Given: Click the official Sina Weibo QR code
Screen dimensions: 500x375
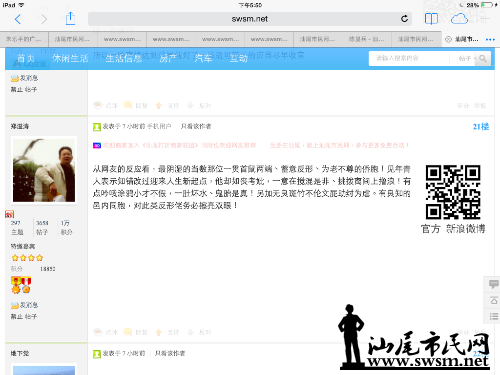Looking at the screenshot, I should point(453,192).
